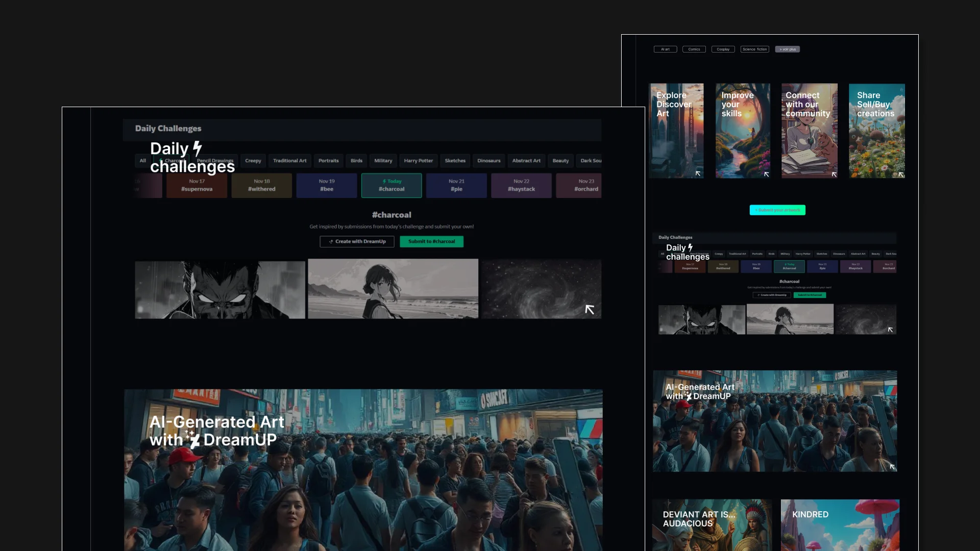
Task: Open the Nov 19 #bee challenge
Action: tap(327, 185)
